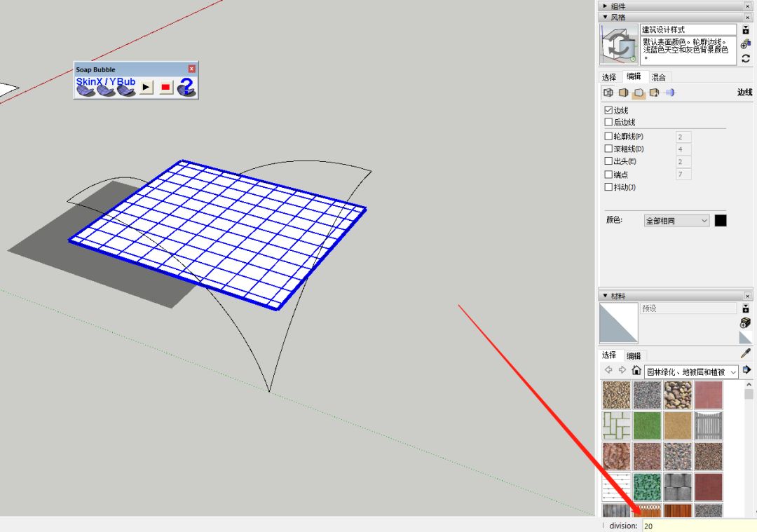
Task: Click the X/Y tool in Soap Bubble toolbar
Action: click(x=106, y=87)
